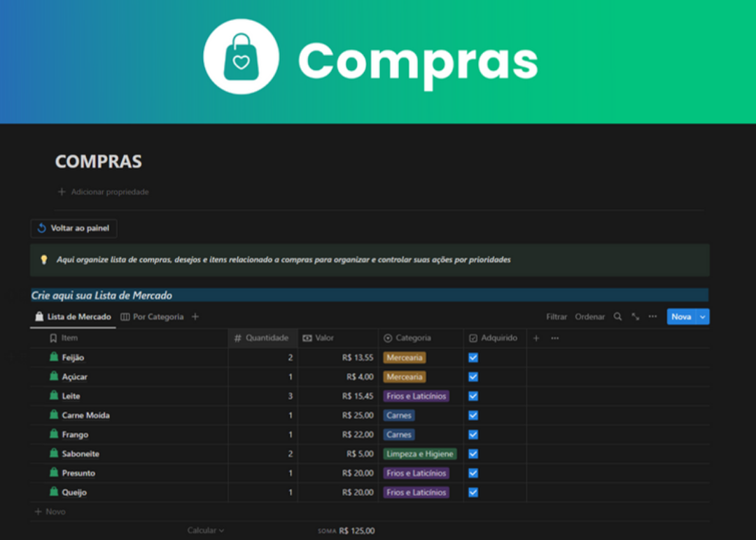
Task: Uncheck the Adquirido checkbox for Feijão
Action: click(473, 357)
